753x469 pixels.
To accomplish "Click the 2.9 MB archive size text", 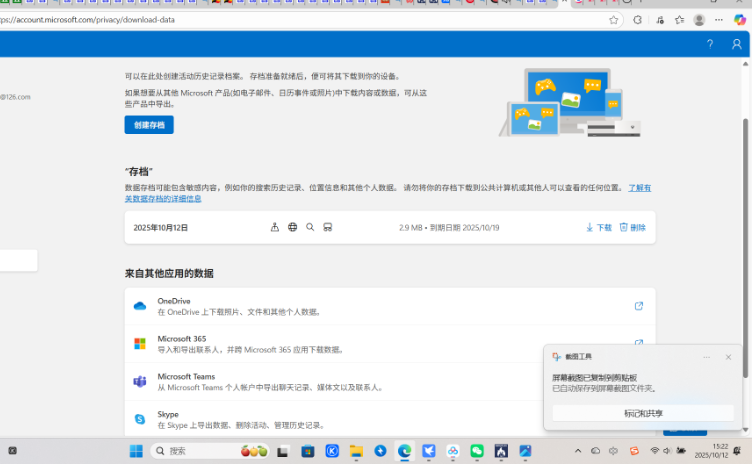I will click(x=410, y=228).
